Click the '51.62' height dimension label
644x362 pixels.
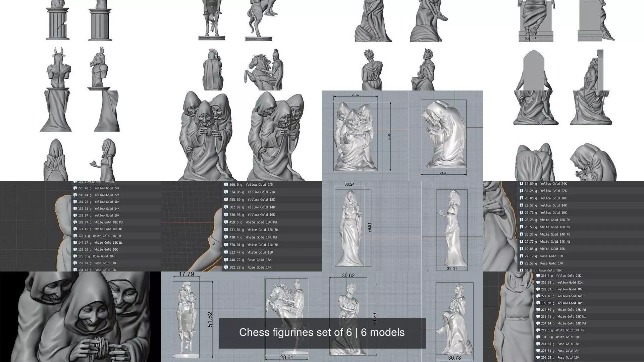tap(210, 319)
